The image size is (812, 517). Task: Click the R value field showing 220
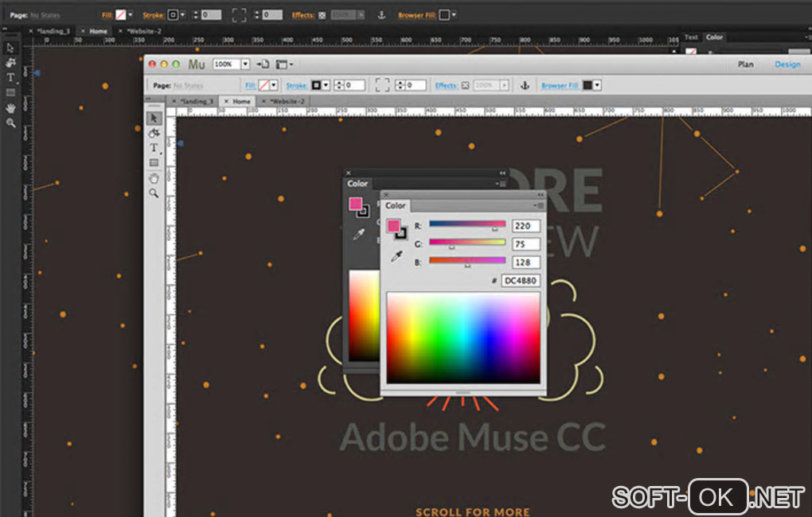click(525, 226)
